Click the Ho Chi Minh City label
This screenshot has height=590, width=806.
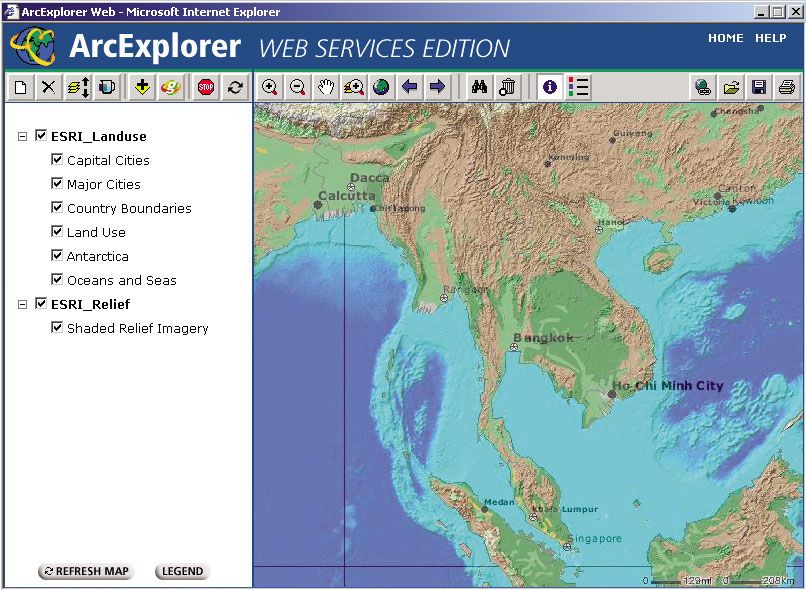pos(668,385)
